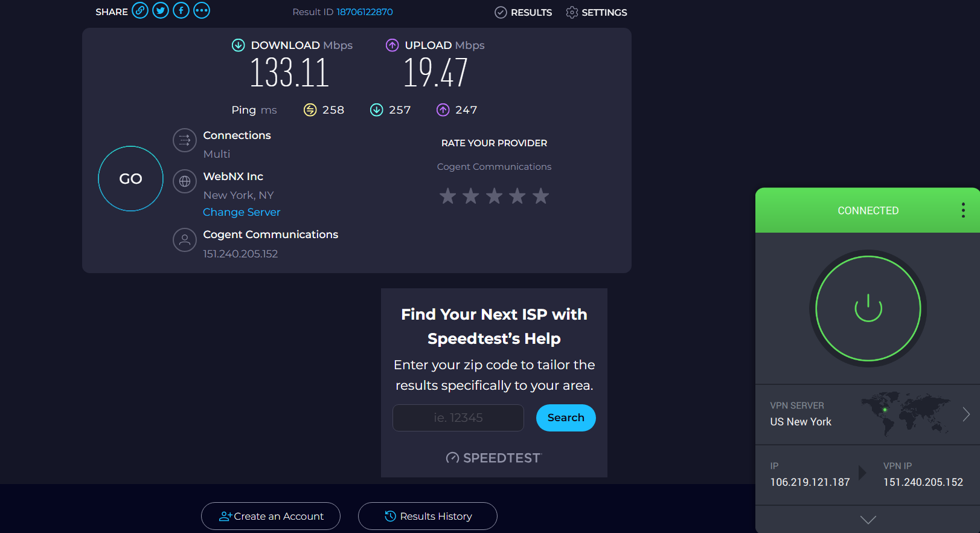Rate provider with third star

tap(494, 196)
